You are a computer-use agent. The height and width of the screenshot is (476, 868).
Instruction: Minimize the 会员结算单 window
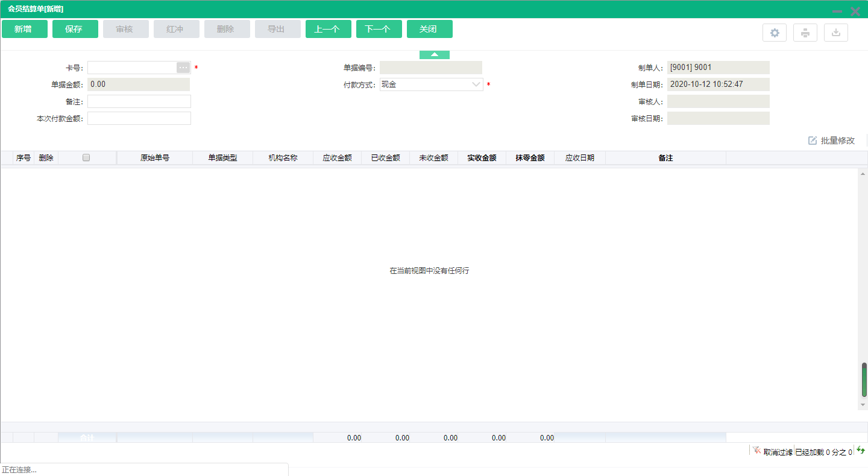tap(837, 11)
